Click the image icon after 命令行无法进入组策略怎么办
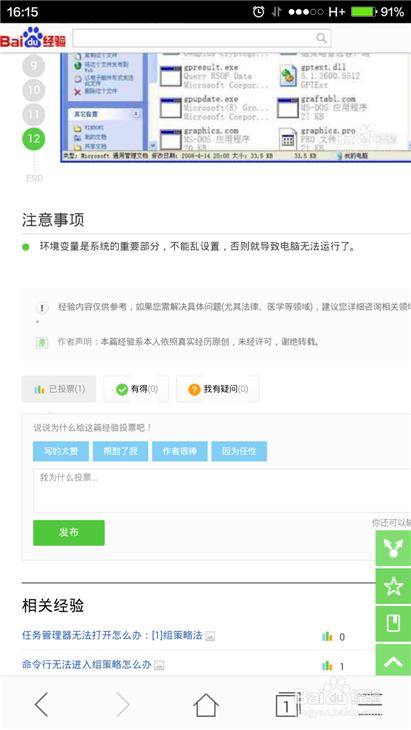Image resolution: width=411 pixels, height=730 pixels. (159, 665)
